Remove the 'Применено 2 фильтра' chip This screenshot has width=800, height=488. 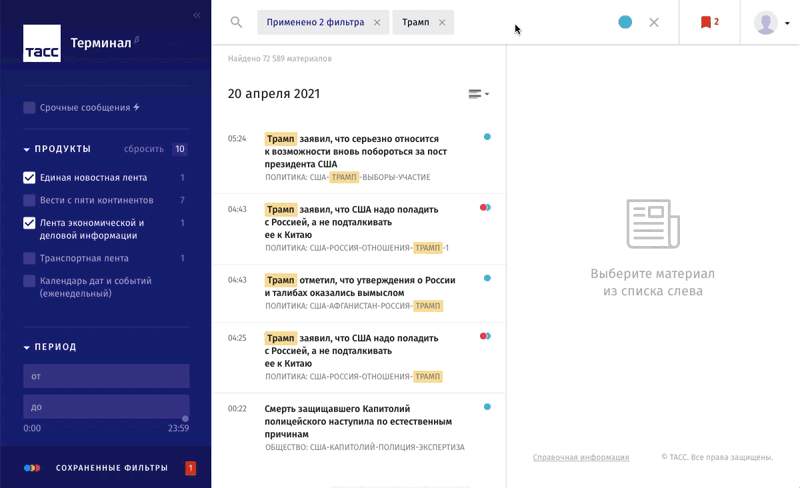(x=377, y=22)
